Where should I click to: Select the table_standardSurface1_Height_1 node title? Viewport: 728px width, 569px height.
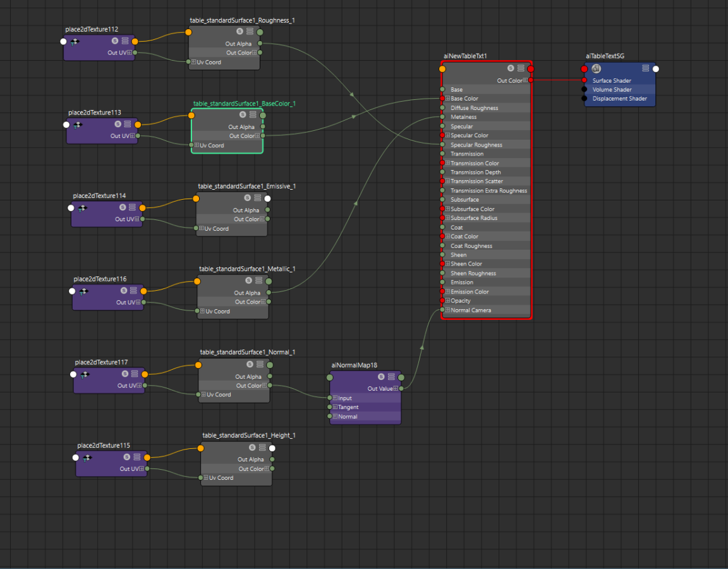point(249,436)
